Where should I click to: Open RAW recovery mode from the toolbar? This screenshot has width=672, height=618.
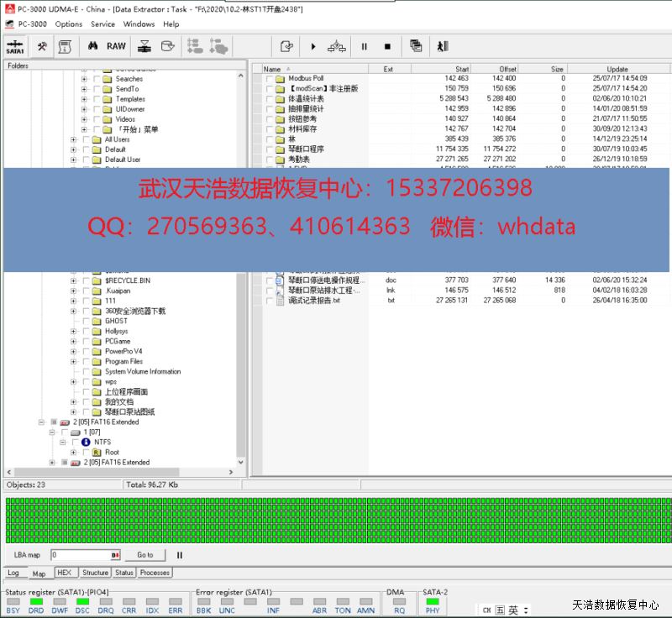[x=117, y=47]
